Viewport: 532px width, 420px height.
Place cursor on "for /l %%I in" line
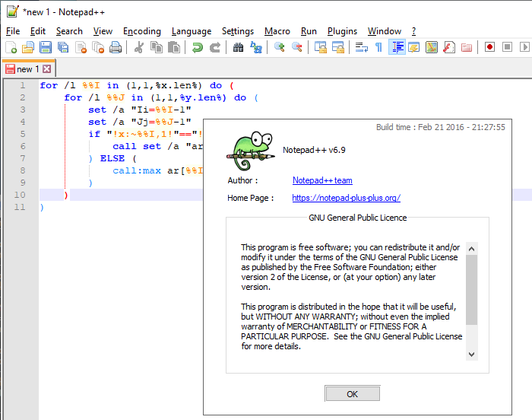click(137, 85)
